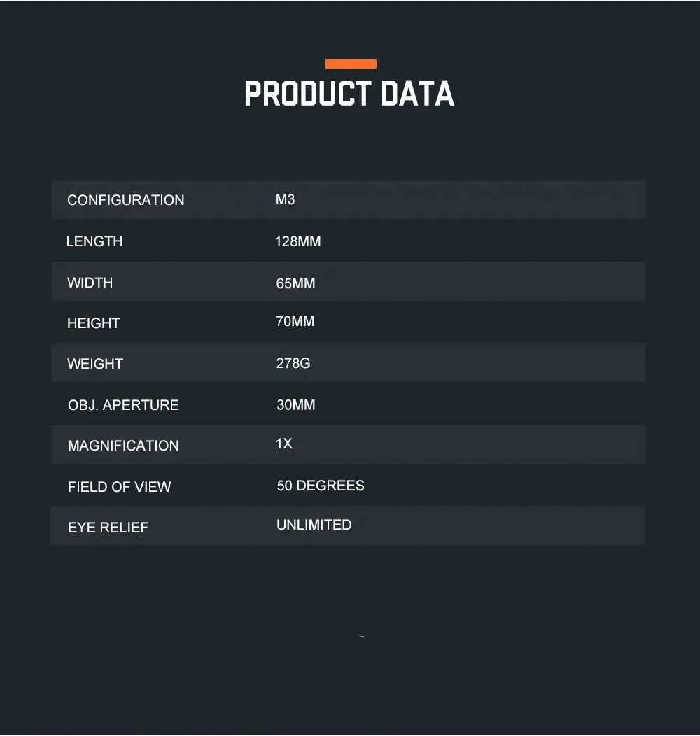Viewport: 700px width, 736px height.
Task: Select the CONFIGURATION label
Action: click(126, 200)
